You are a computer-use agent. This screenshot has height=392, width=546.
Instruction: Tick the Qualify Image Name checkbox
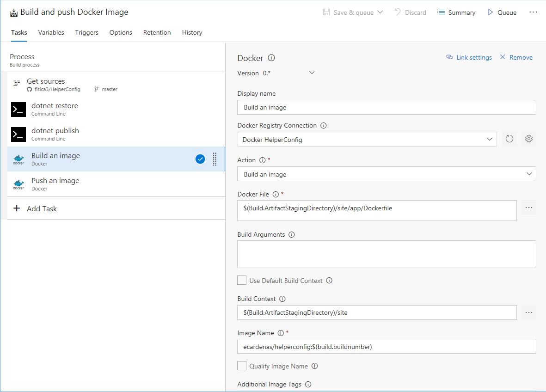[242, 366]
